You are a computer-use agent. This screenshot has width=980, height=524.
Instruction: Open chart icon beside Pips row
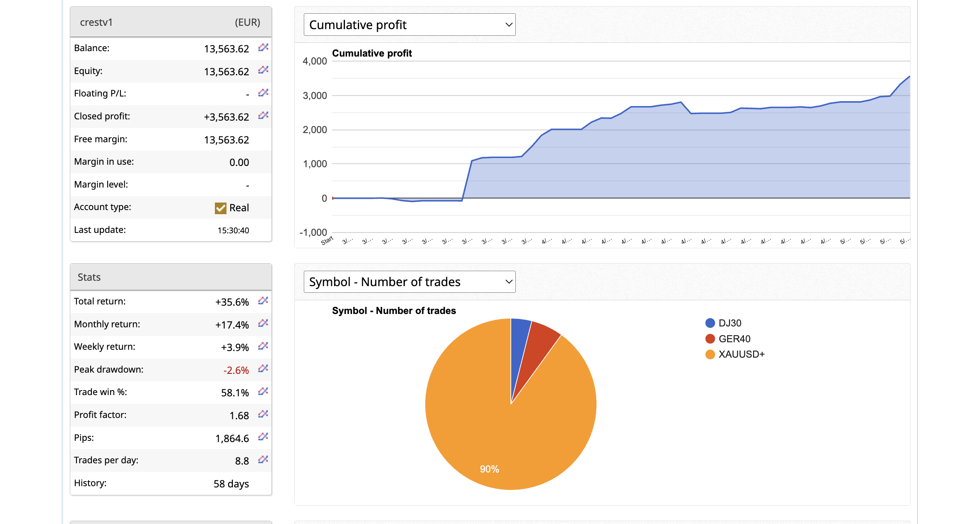point(263,437)
